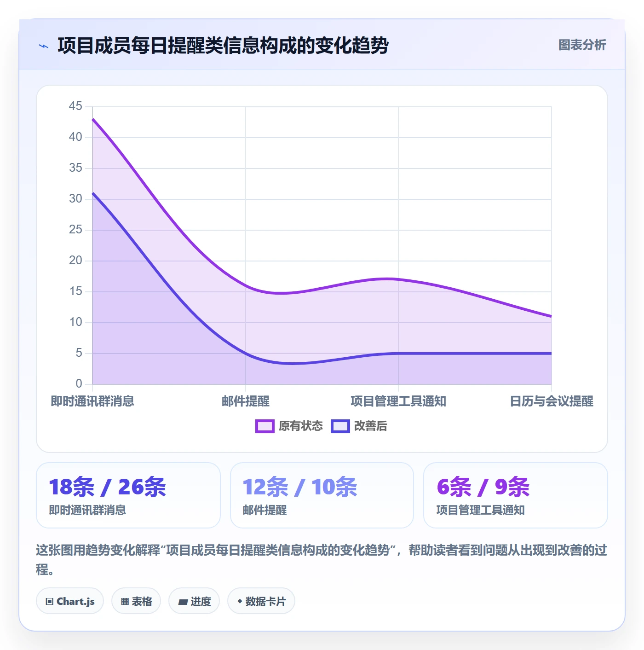The width and height of the screenshot is (644, 650).
Task: Click the 邮件提醒 x-axis label
Action: click(x=246, y=401)
